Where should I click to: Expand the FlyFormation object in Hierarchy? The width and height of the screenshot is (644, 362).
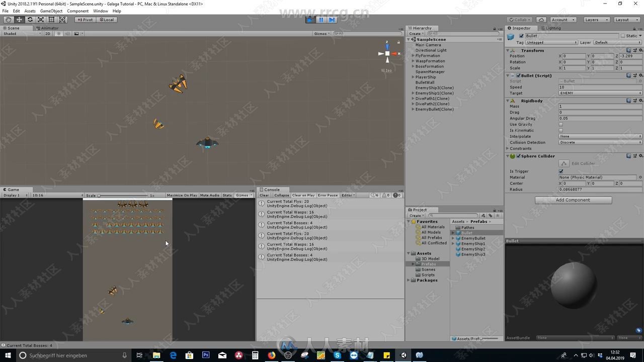point(413,55)
